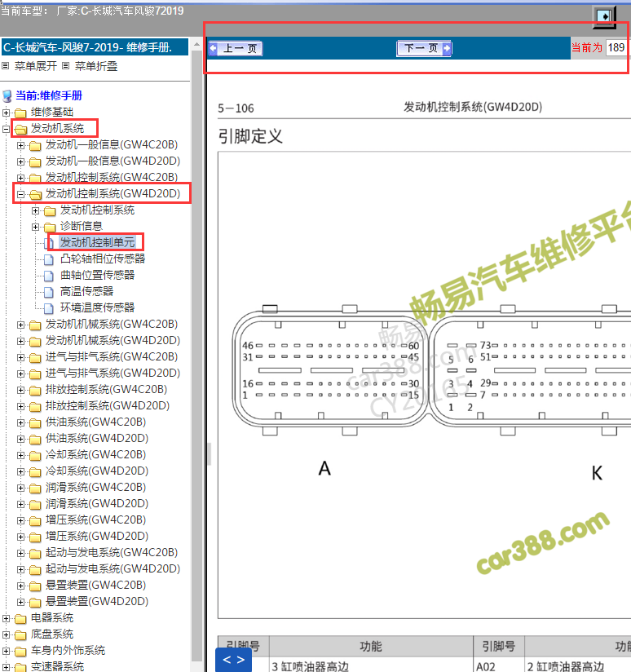
Task: Select 供油系统(GW4C20B) in tree
Action: [x=95, y=422]
